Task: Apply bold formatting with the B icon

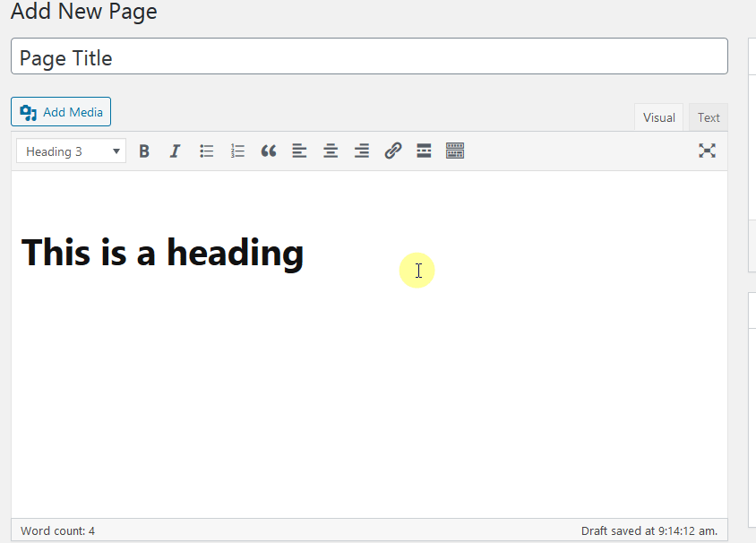Action: [x=144, y=151]
